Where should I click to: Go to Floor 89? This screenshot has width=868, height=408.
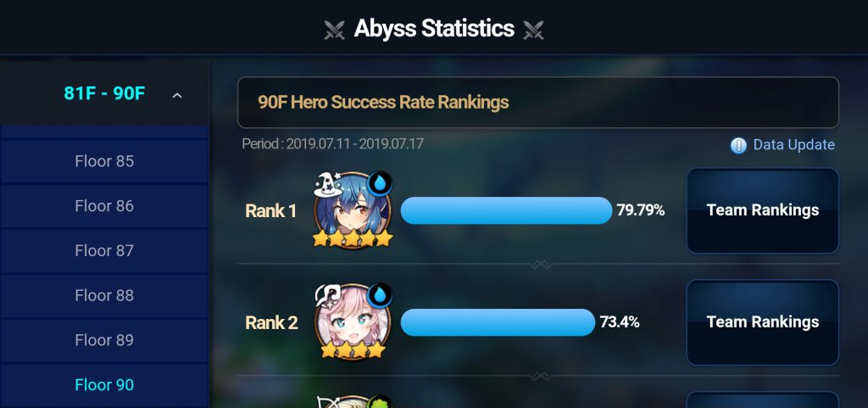[x=104, y=340]
